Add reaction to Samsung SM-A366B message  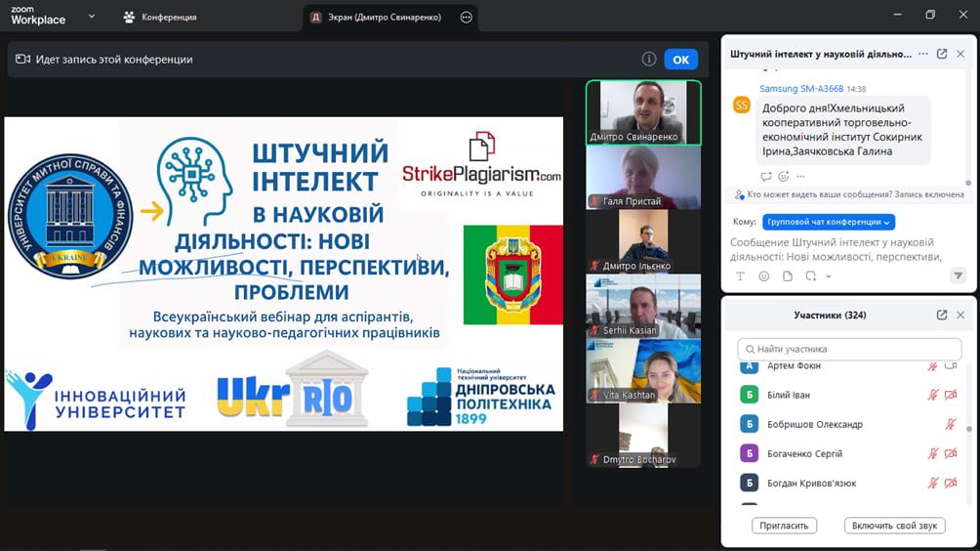pos(784,176)
